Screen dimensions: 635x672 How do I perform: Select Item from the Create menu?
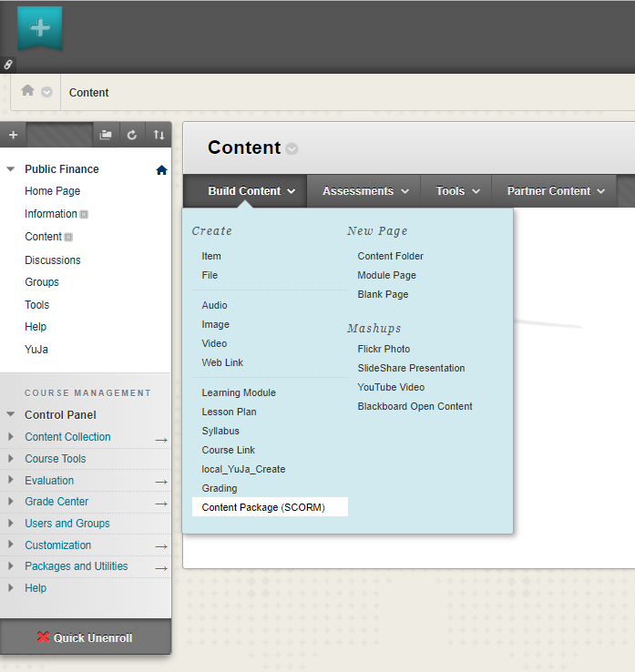pos(211,256)
